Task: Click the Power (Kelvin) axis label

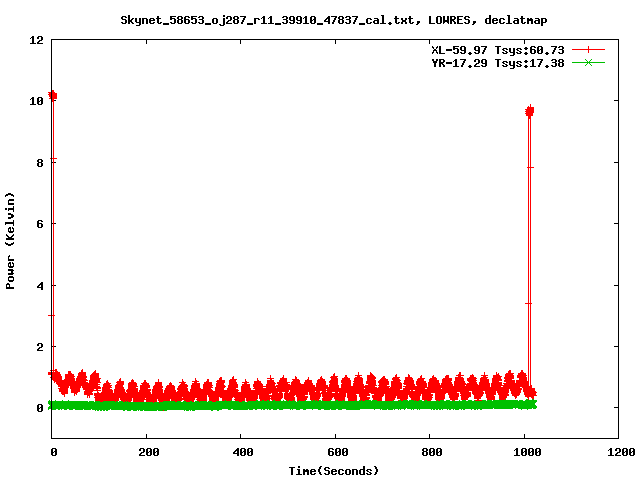Action: click(x=10, y=241)
